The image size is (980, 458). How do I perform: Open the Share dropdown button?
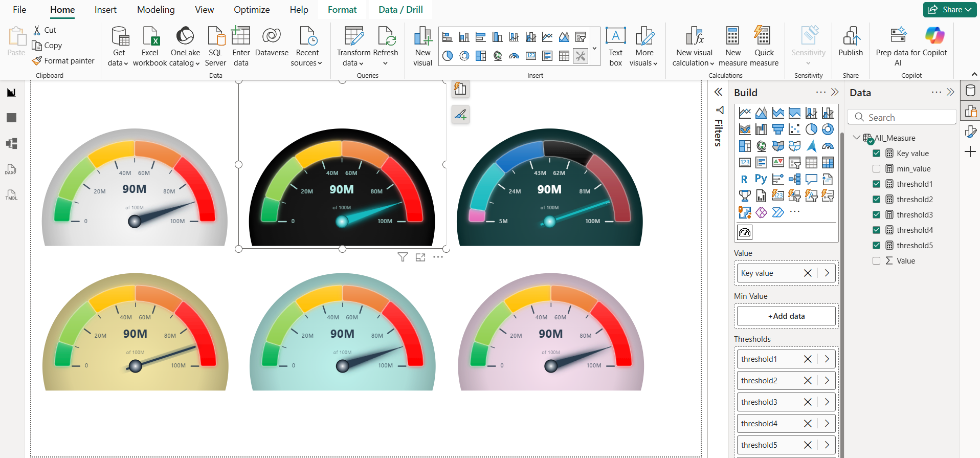(x=949, y=10)
